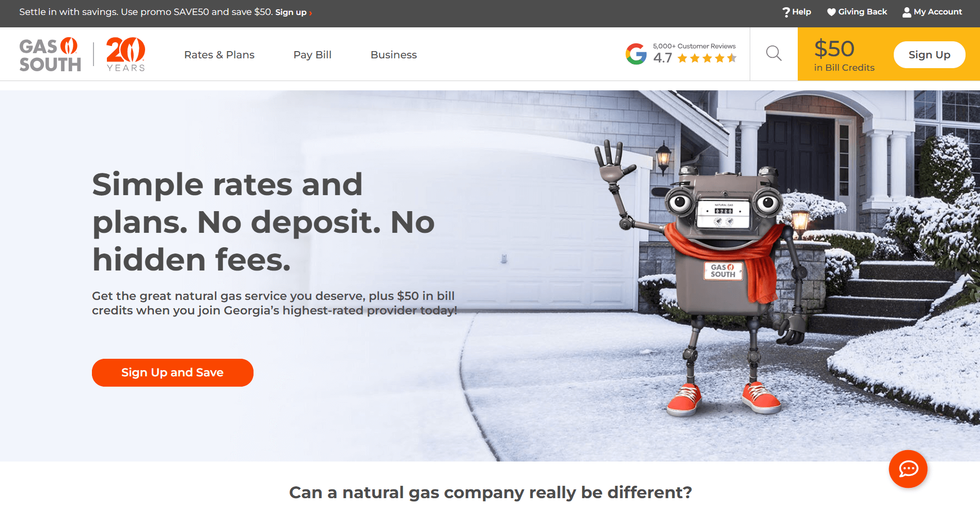Click the Giving Back heart icon

tap(831, 12)
